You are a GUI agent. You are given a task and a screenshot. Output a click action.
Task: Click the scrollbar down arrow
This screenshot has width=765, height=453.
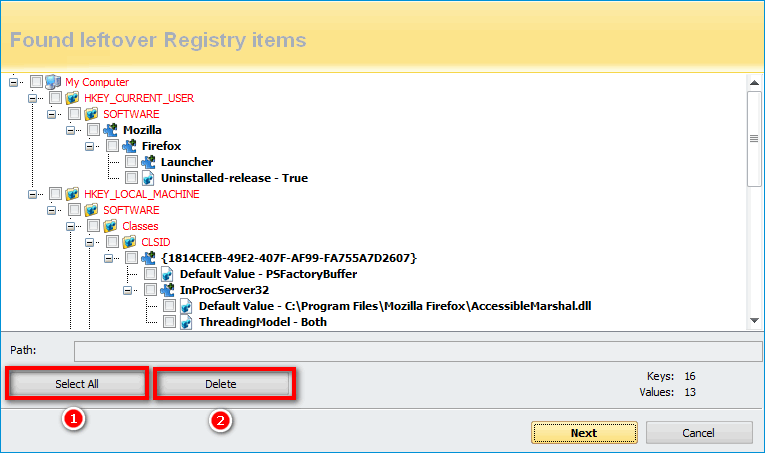tap(755, 320)
